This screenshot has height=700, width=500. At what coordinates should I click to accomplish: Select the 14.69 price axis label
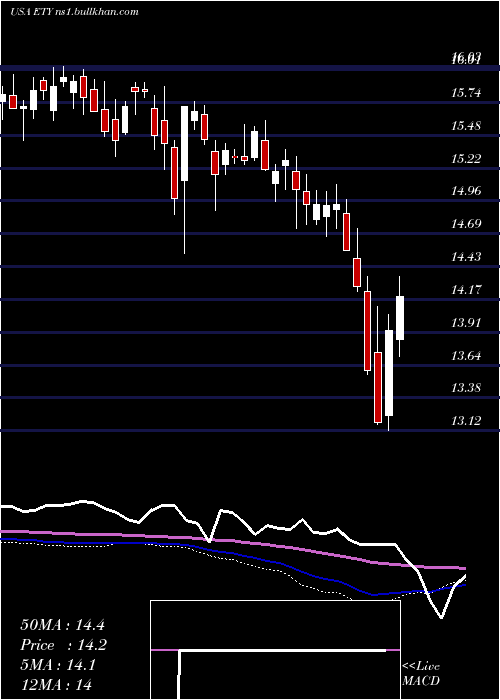pyautogui.click(x=466, y=223)
